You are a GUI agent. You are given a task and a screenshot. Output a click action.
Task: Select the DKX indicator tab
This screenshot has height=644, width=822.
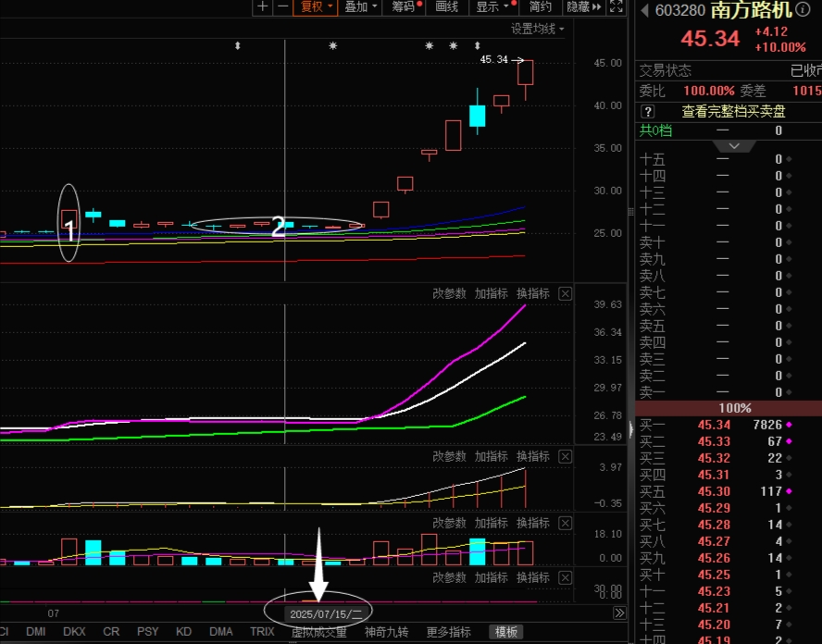pyautogui.click(x=74, y=632)
